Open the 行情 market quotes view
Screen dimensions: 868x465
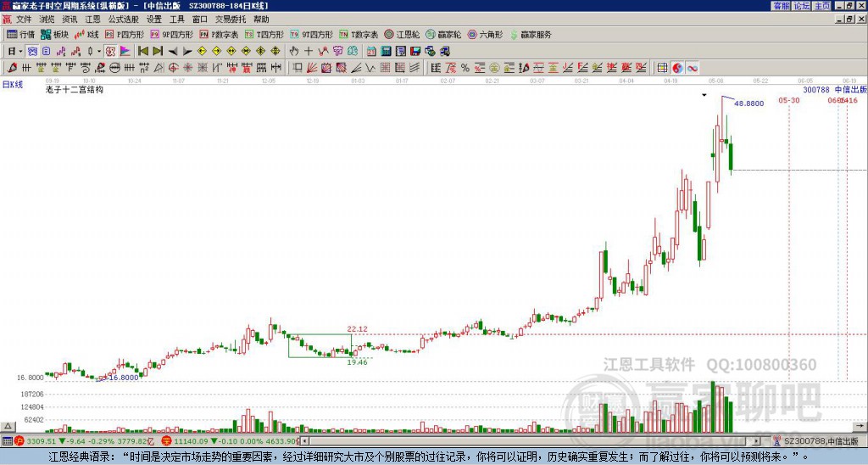click(x=21, y=34)
